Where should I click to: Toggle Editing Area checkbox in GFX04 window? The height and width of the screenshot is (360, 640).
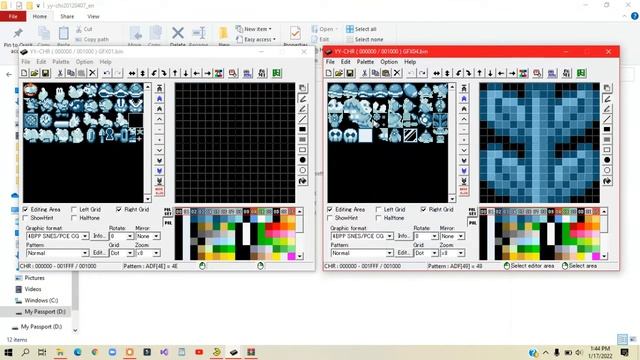pyautogui.click(x=330, y=209)
